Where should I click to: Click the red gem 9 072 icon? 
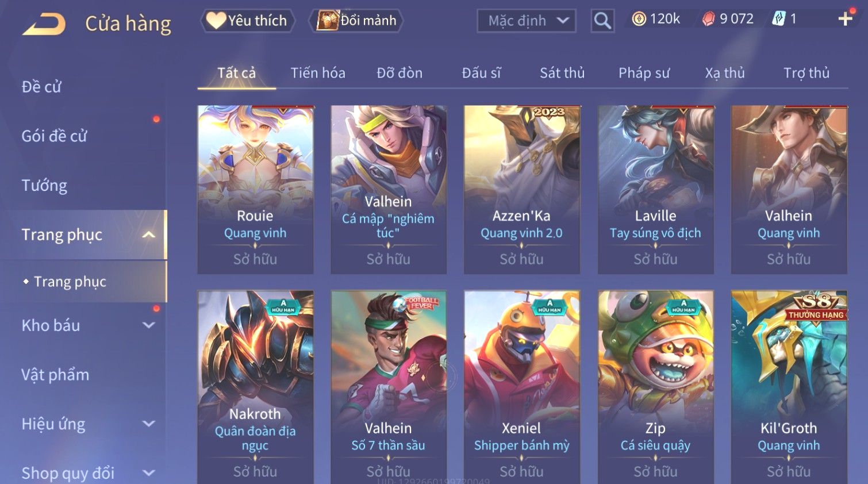click(709, 19)
